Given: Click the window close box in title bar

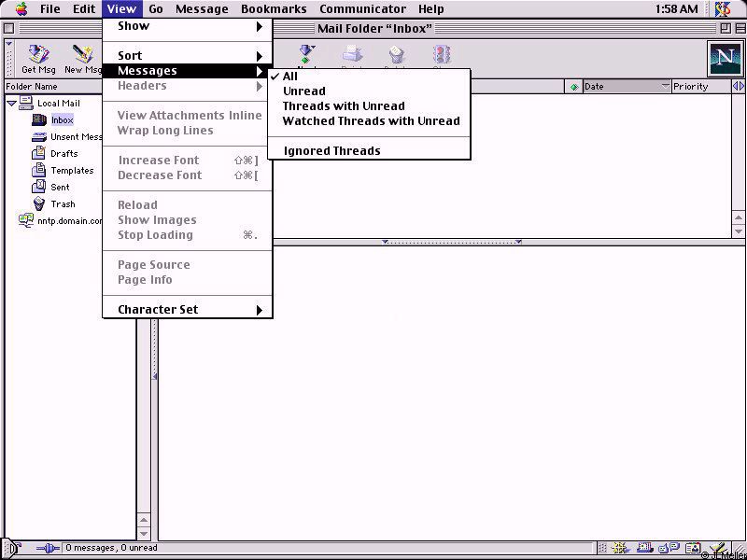Looking at the screenshot, I should click(x=8, y=29).
